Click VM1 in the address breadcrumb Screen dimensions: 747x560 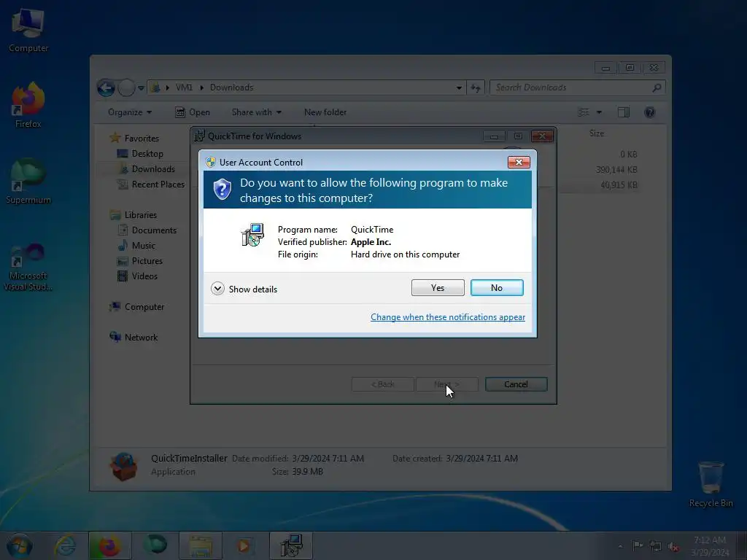184,87
